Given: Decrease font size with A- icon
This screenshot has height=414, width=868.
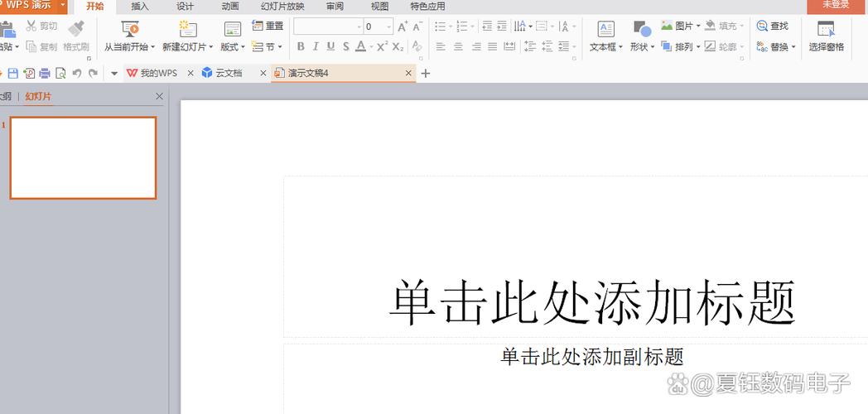Looking at the screenshot, I should 417,26.
